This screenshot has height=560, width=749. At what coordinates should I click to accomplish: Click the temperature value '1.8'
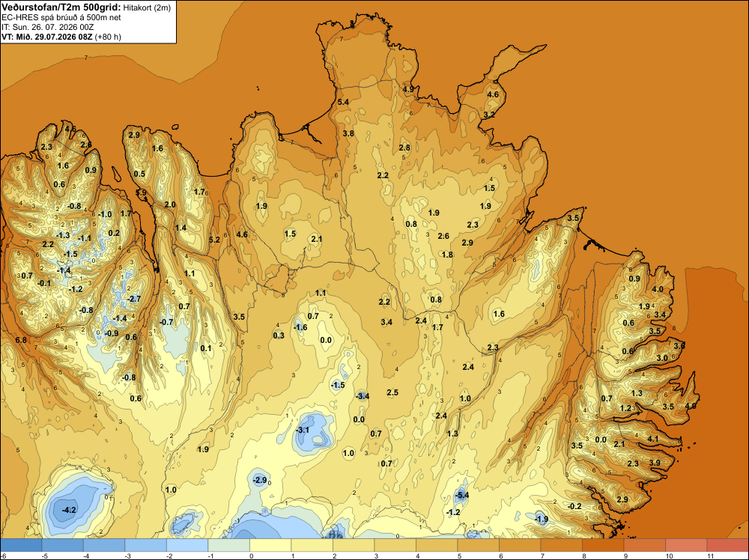coord(447,255)
